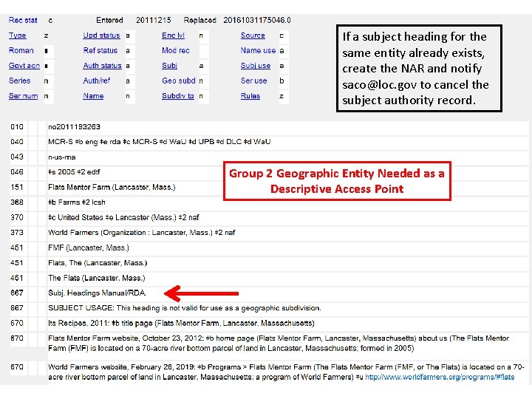Click the Entered date 20111215
Viewport: 532px width, 399px height.
[154, 21]
